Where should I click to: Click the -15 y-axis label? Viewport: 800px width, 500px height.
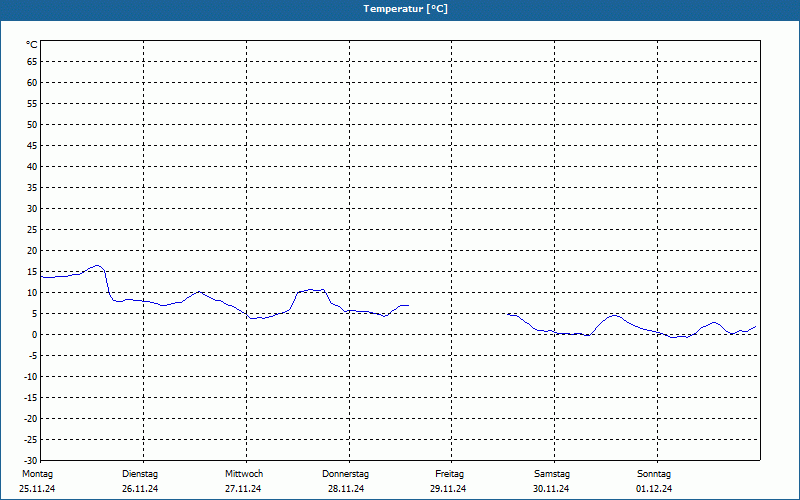[31, 398]
